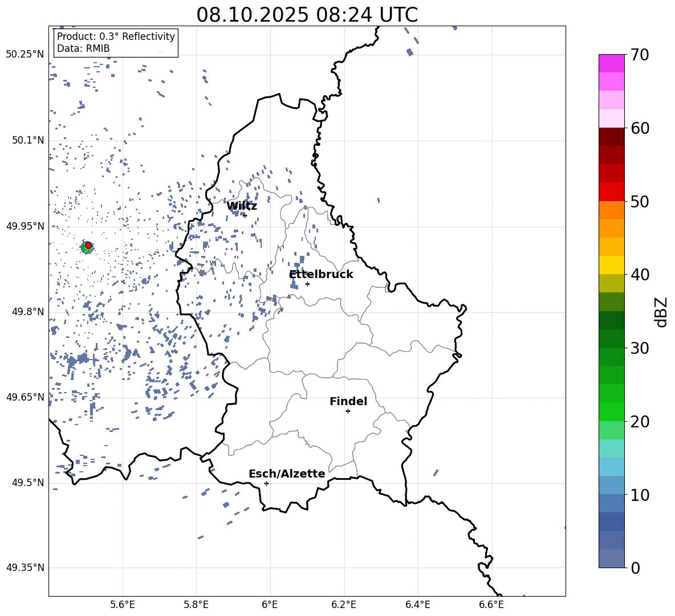675x616 pixels.
Task: Click the cross marker under Esch/Alzette
Action: point(266,483)
